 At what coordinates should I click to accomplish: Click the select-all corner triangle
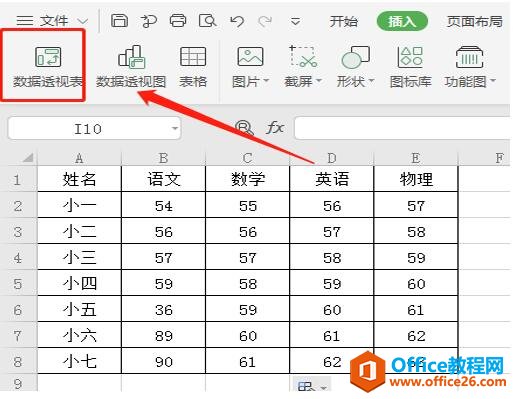tap(29, 158)
